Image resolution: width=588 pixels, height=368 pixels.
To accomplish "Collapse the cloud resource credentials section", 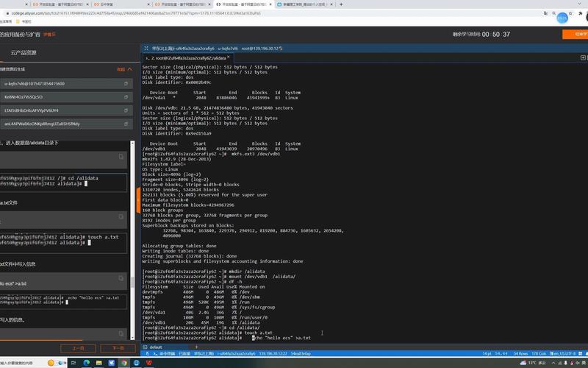I will [x=123, y=69].
